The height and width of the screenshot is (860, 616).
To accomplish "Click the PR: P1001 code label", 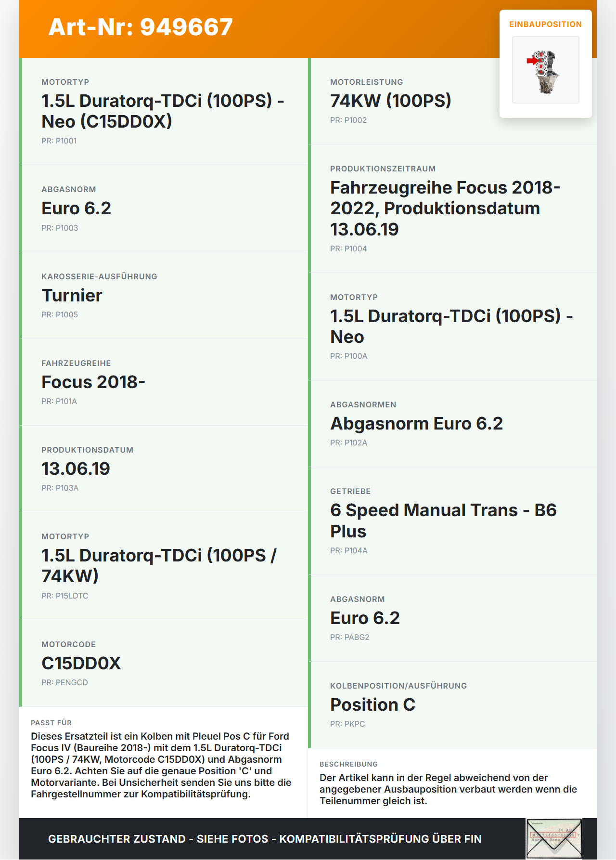I will point(59,141).
